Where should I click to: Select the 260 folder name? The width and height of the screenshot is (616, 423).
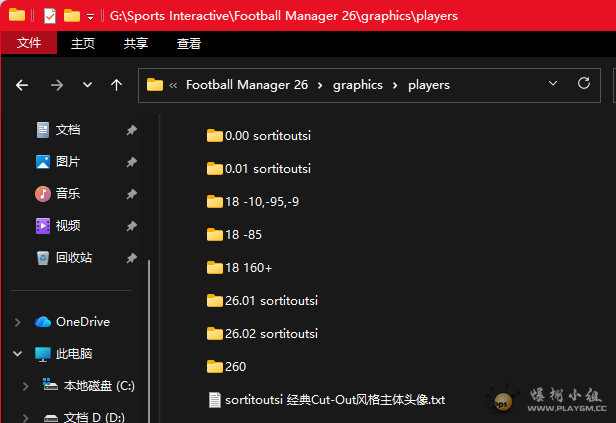pos(235,367)
